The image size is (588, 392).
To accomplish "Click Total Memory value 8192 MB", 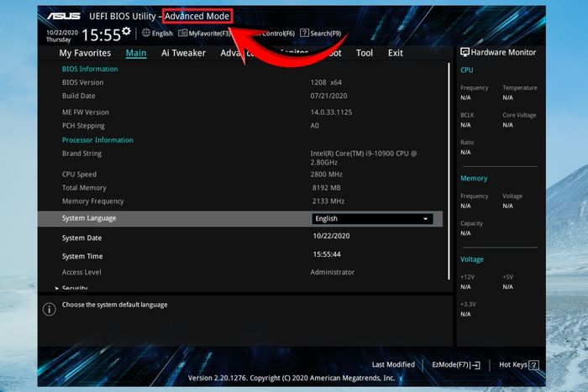I will click(326, 188).
